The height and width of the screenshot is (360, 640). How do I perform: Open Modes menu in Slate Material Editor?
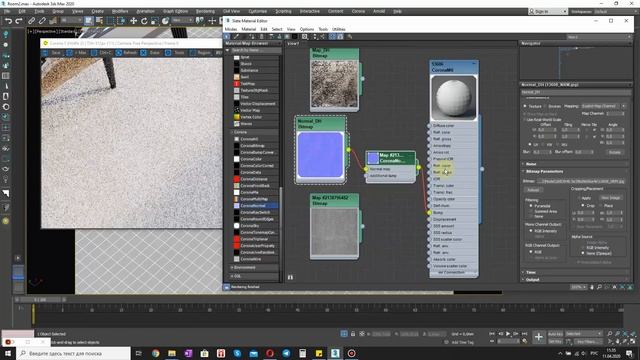231,29
